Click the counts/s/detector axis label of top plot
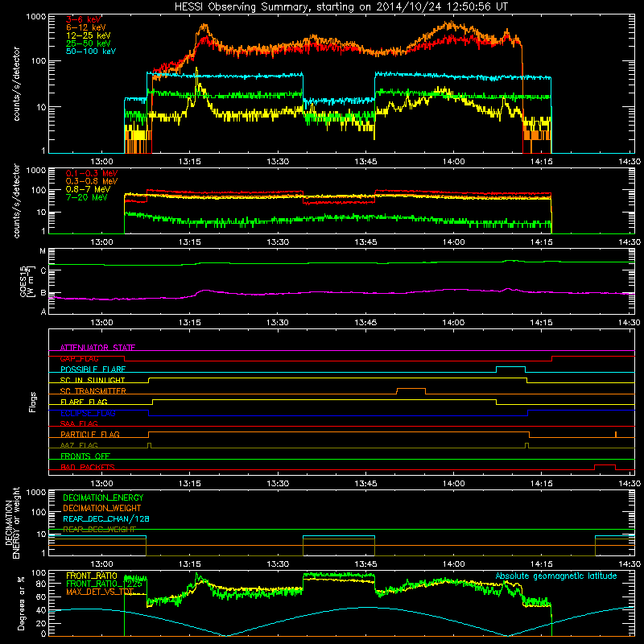The width and height of the screenshot is (644, 644). 16,84
